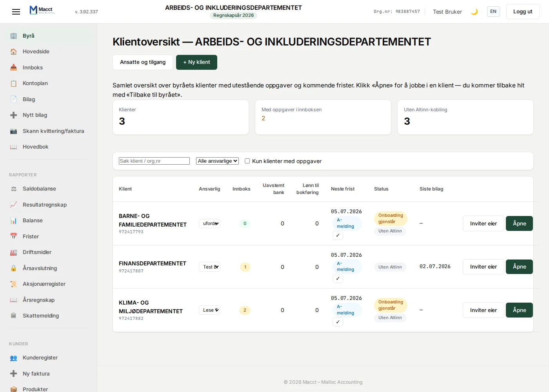Click the Kontoplan clipboard icon
549x392 pixels.
coord(14,83)
